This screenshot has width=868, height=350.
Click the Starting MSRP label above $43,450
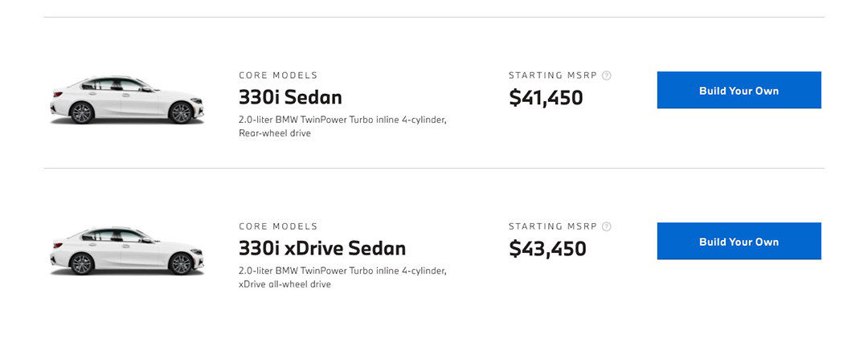tap(553, 226)
